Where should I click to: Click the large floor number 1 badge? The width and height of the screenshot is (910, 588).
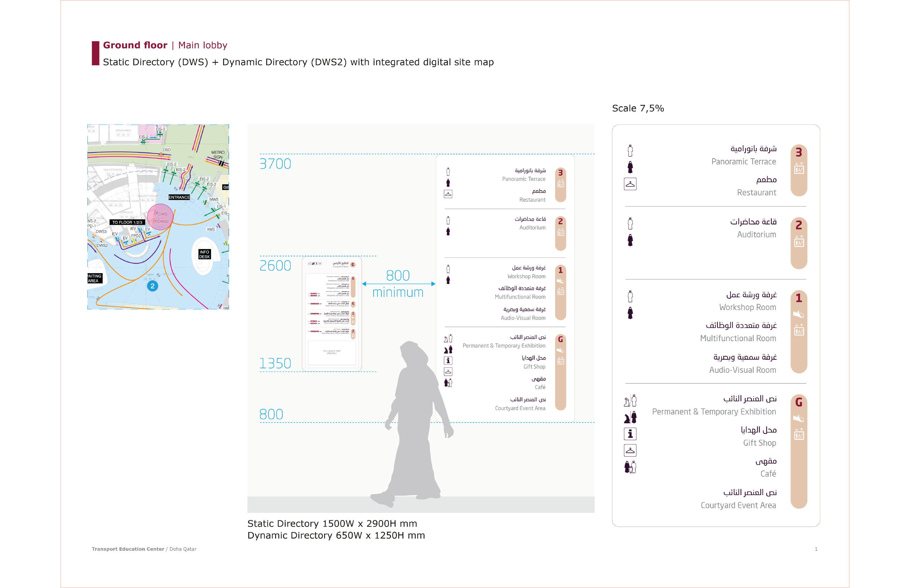coord(799,298)
